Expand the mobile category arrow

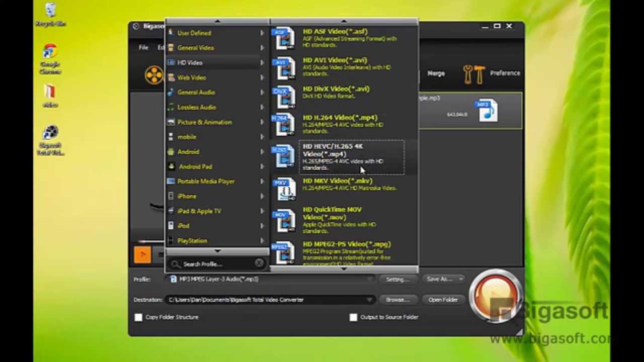tap(262, 137)
